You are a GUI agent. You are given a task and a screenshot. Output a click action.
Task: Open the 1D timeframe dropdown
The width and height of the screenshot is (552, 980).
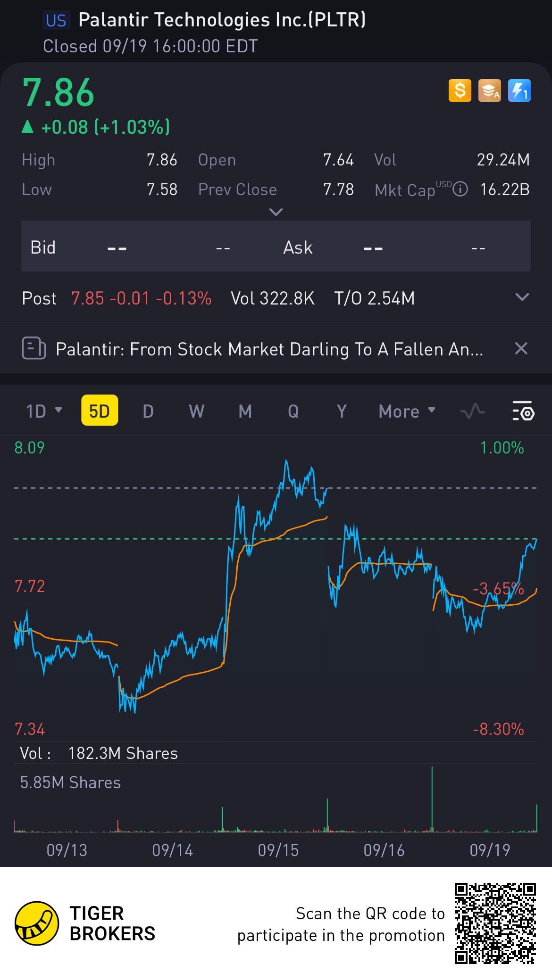tap(44, 412)
